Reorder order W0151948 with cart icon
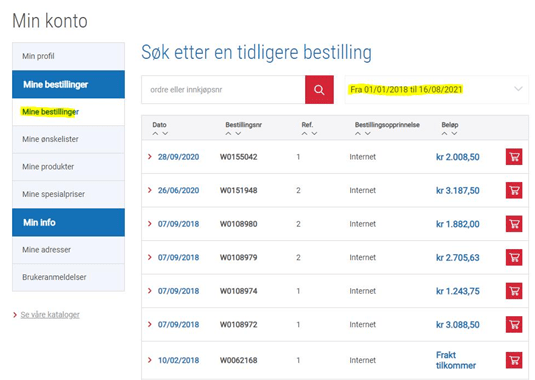The width and height of the screenshot is (535, 380). (x=514, y=190)
